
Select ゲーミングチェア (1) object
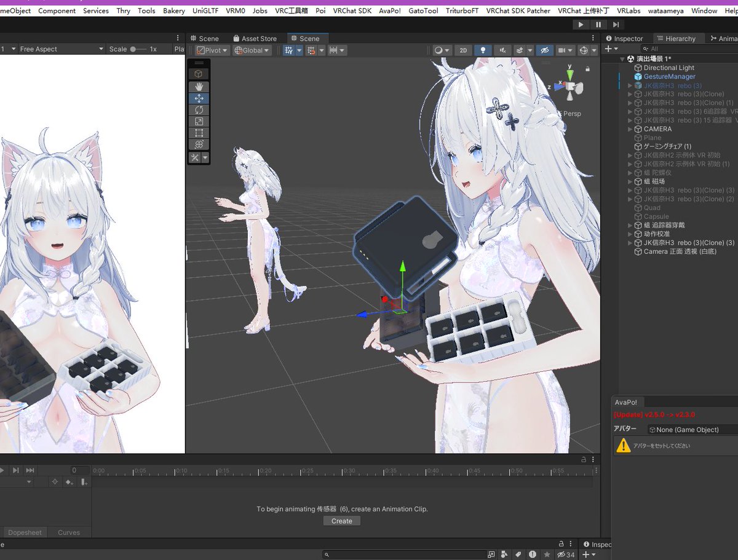point(667,146)
